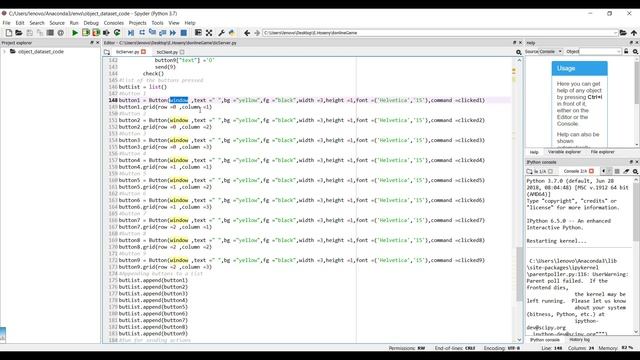
Task: Open PYTHONPATH manager Python icon
Action: coord(232,33)
